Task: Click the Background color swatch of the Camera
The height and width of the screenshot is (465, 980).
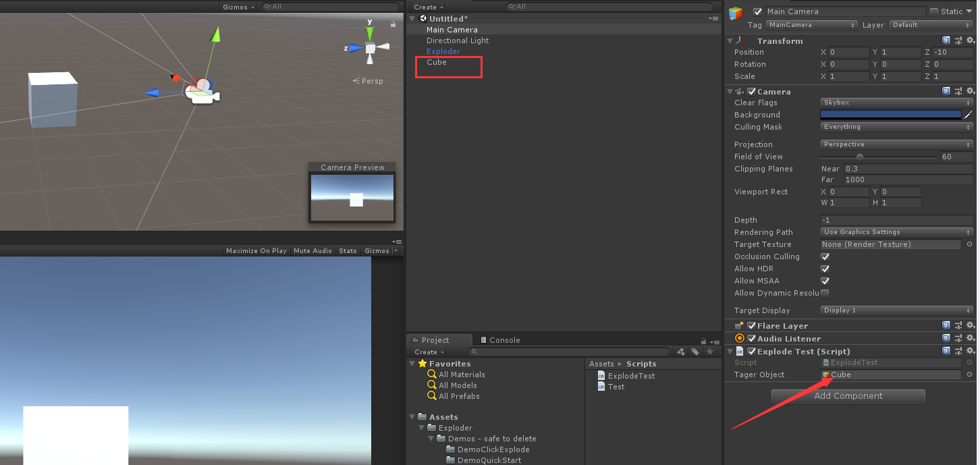Action: click(x=891, y=114)
